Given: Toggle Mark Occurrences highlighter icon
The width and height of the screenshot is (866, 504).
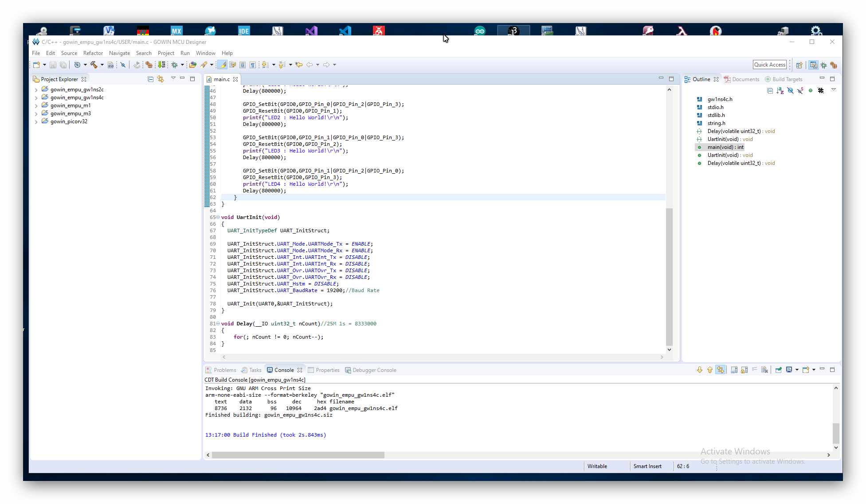Looking at the screenshot, I should 223,65.
